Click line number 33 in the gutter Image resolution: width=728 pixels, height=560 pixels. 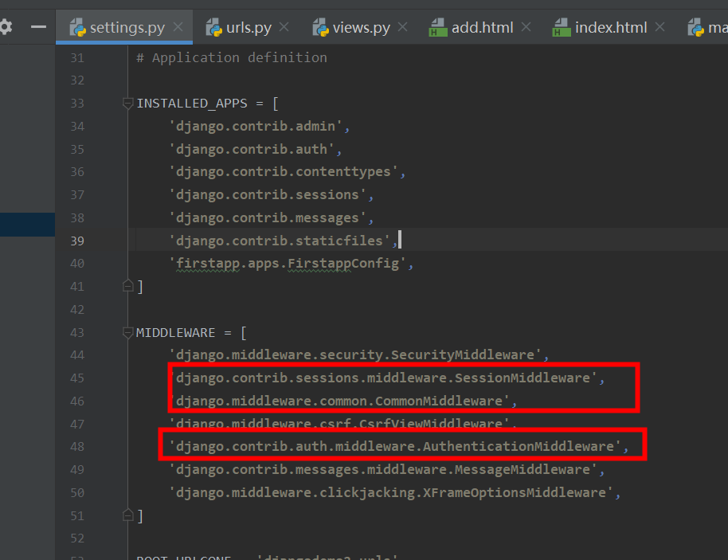(77, 103)
